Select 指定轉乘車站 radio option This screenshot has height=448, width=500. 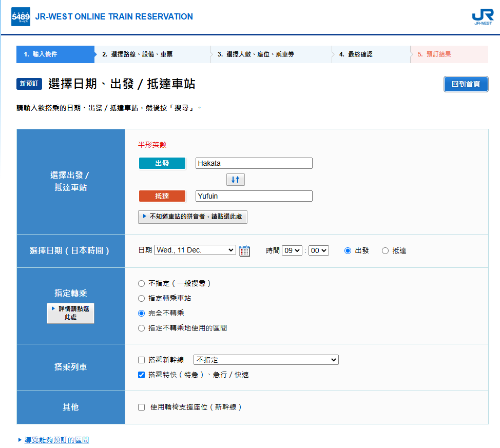[x=142, y=298]
